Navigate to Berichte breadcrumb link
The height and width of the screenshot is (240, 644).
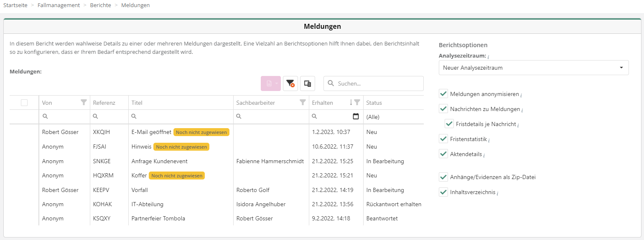click(100, 5)
